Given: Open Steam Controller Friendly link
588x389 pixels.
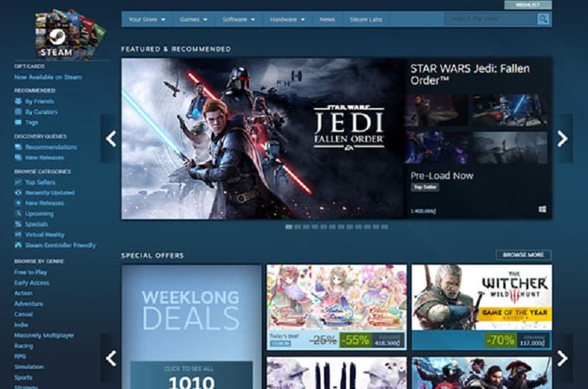Looking at the screenshot, I should 60,246.
